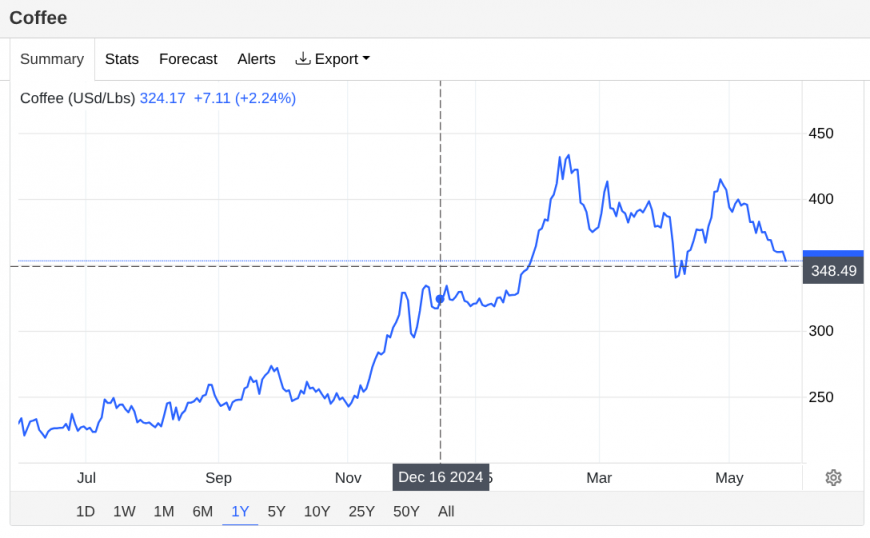Open the Forecast tab

[188, 59]
